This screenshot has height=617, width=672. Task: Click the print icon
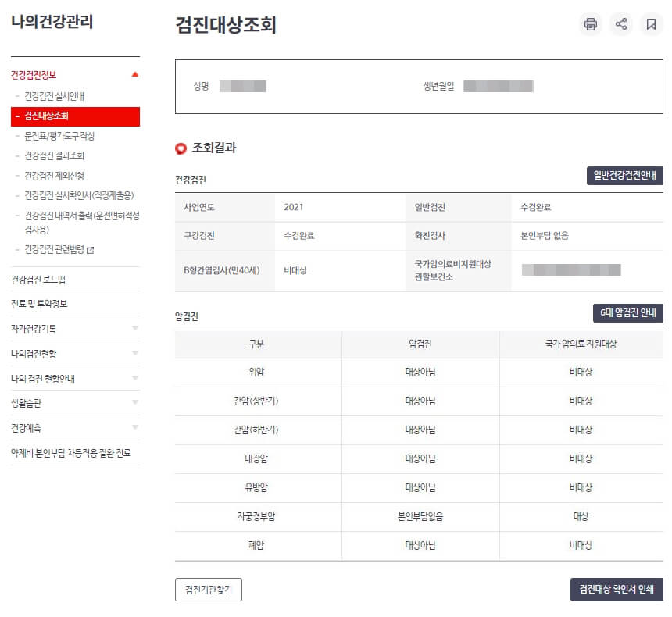click(x=591, y=24)
